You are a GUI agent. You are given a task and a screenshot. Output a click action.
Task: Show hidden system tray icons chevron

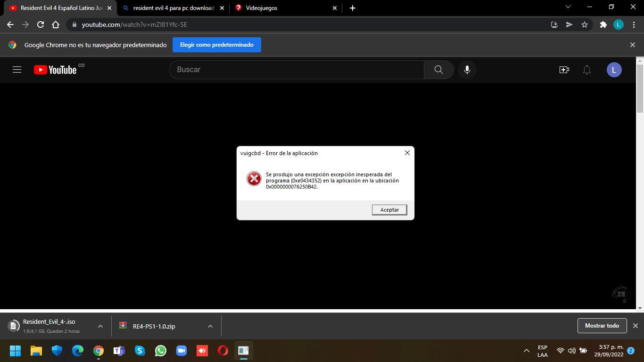tap(527, 351)
